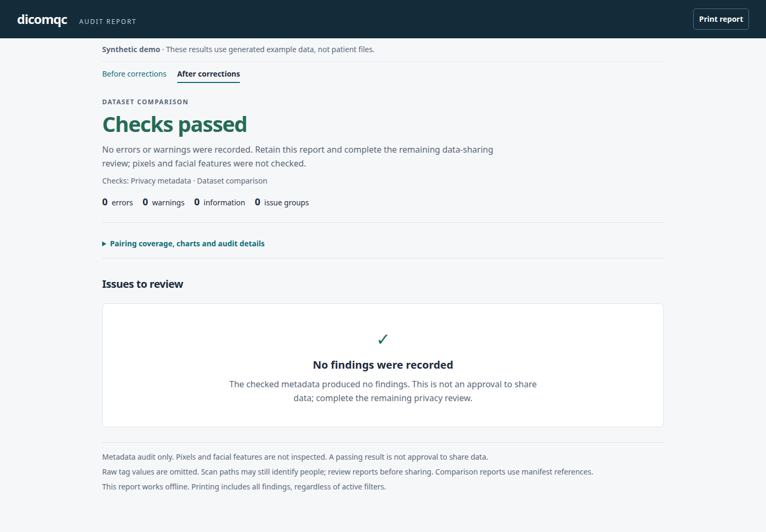Click the dicomqc logo

[43, 20]
